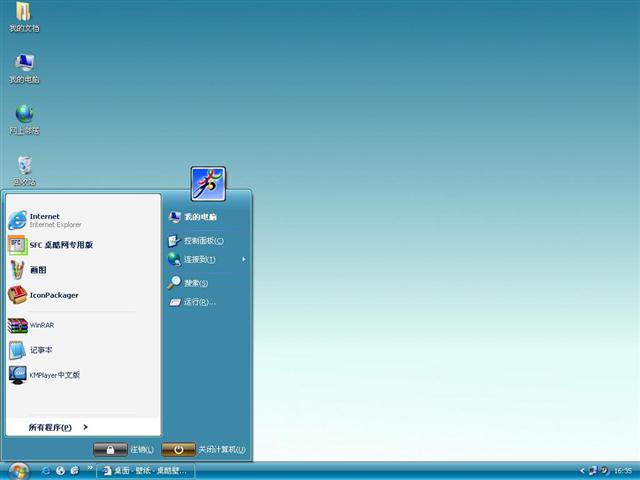Viewport: 640px width, 480px height.
Task: Open 控制面板(C) control panel
Action: (x=196, y=241)
